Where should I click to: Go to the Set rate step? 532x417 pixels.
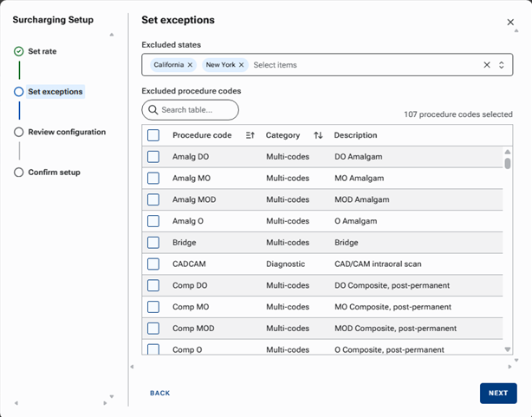click(42, 51)
